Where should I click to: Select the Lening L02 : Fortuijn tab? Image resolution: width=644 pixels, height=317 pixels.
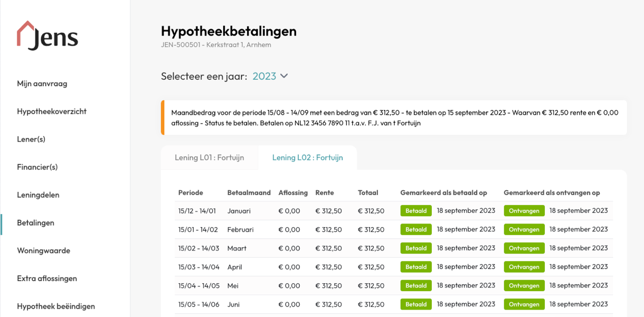pos(307,157)
